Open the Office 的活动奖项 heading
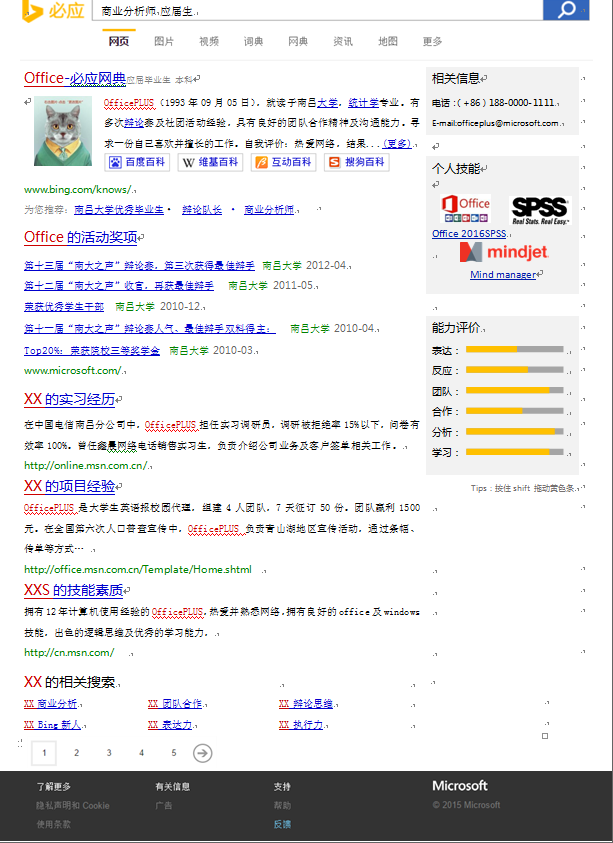The image size is (613, 843). (x=81, y=237)
